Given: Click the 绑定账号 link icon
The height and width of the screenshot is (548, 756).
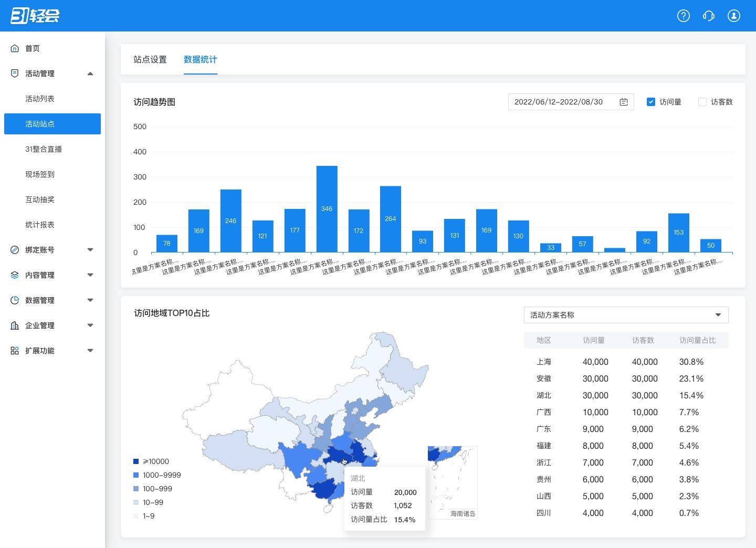Looking at the screenshot, I should coord(15,250).
